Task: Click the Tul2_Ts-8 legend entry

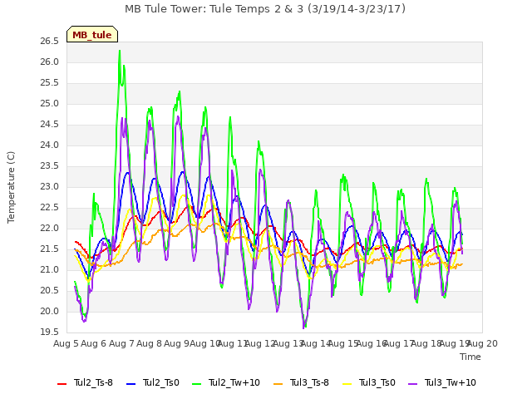Action: point(85,382)
